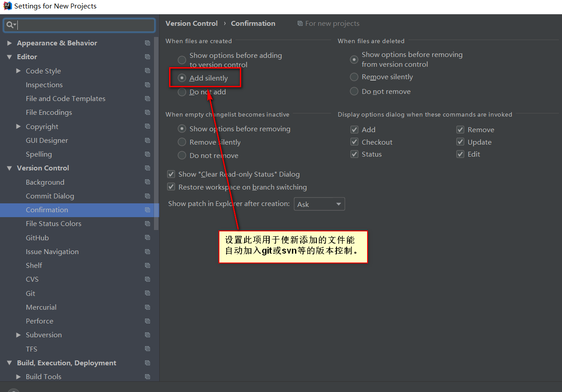Image resolution: width=562 pixels, height=392 pixels.
Task: Choose Do not remove under files deleted
Action: (x=354, y=91)
